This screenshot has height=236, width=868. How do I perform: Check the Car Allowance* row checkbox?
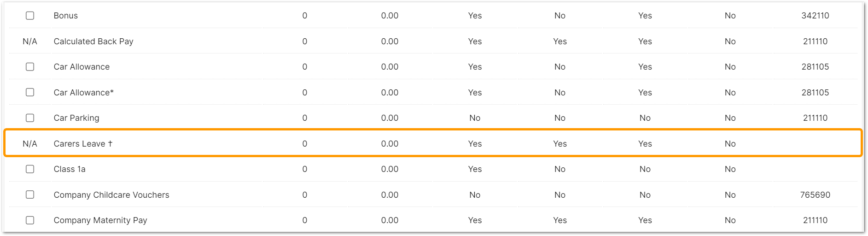pos(30,92)
